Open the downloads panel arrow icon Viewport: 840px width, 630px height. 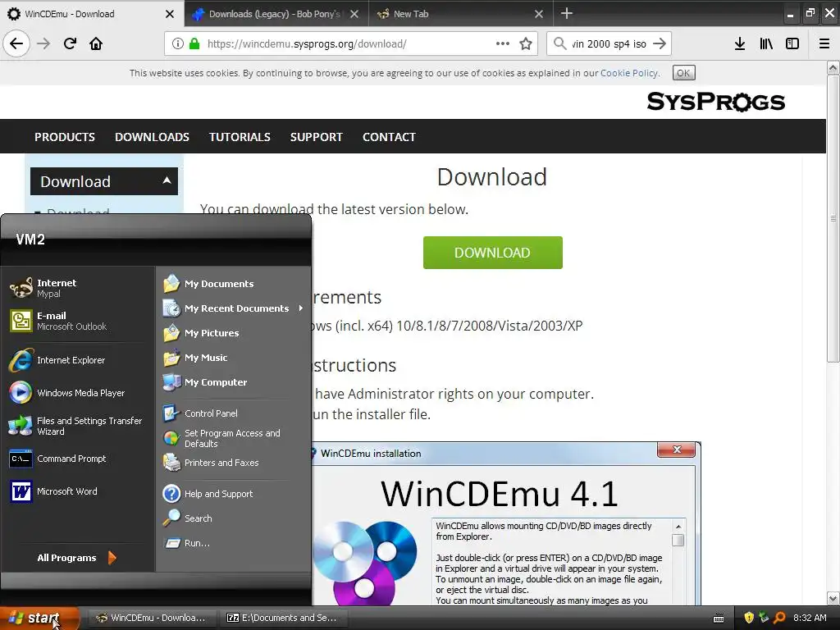coord(740,43)
